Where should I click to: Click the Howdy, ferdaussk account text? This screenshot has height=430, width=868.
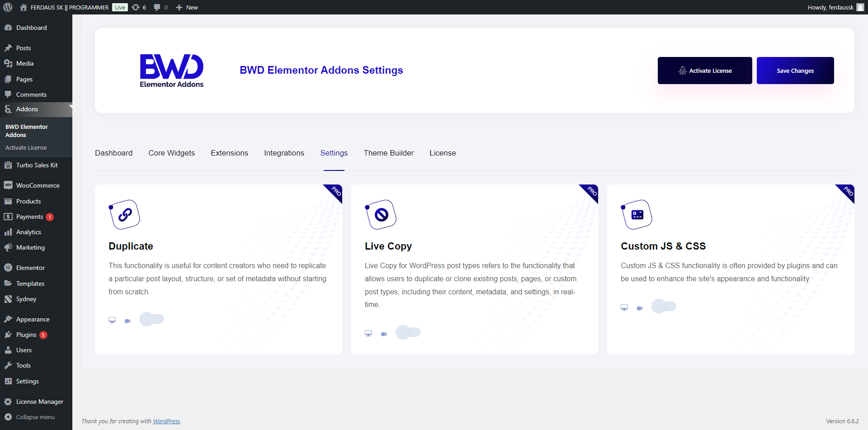coord(830,7)
